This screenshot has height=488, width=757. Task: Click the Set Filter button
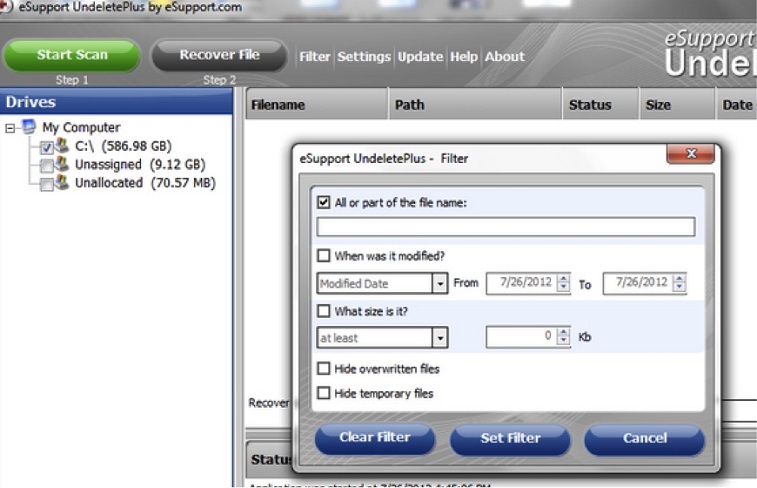pyautogui.click(x=510, y=439)
